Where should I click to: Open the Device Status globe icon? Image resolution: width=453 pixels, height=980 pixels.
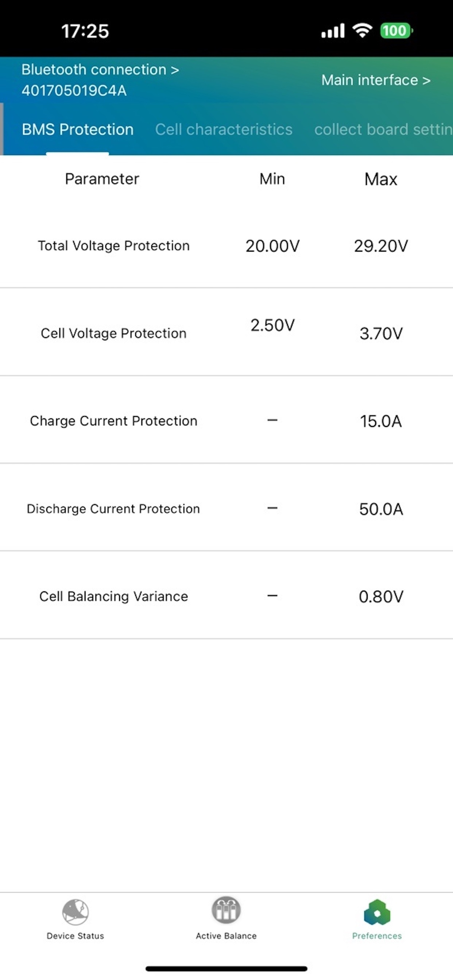tap(75, 912)
